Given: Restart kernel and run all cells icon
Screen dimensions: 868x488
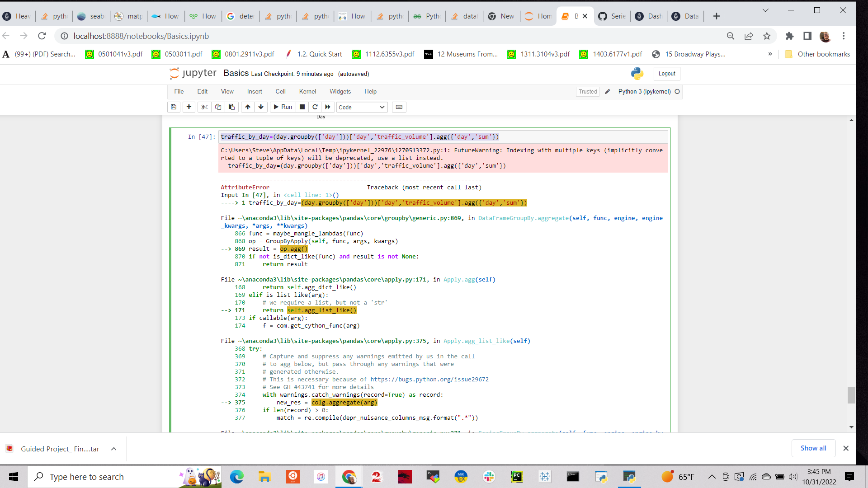Looking at the screenshot, I should pos(328,107).
